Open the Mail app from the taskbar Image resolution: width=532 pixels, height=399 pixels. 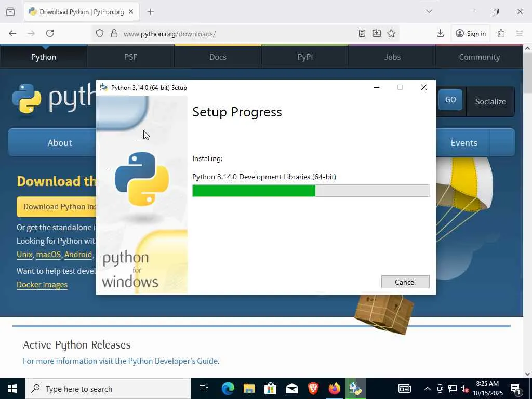click(x=292, y=389)
